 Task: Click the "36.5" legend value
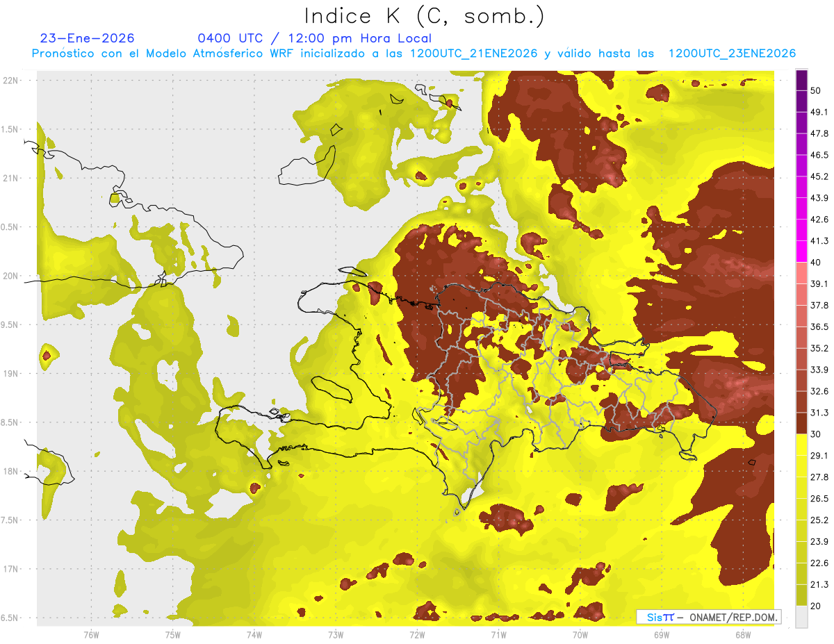[x=819, y=327]
